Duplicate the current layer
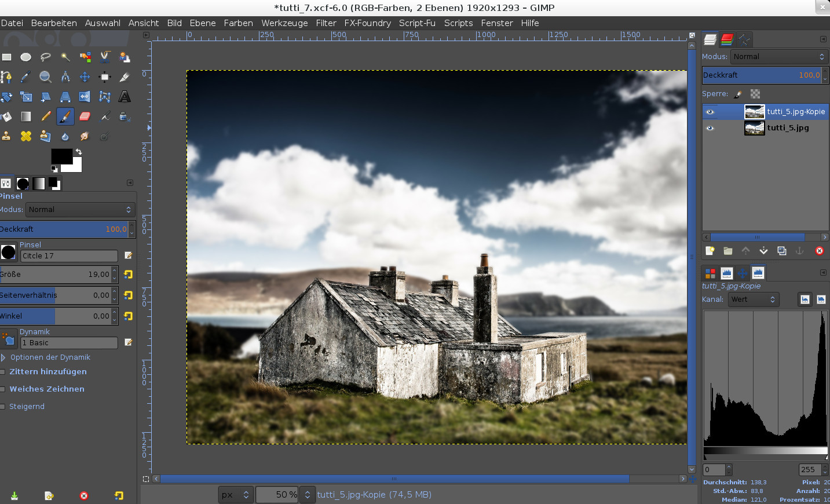Viewport: 830px width, 504px height. (x=781, y=251)
